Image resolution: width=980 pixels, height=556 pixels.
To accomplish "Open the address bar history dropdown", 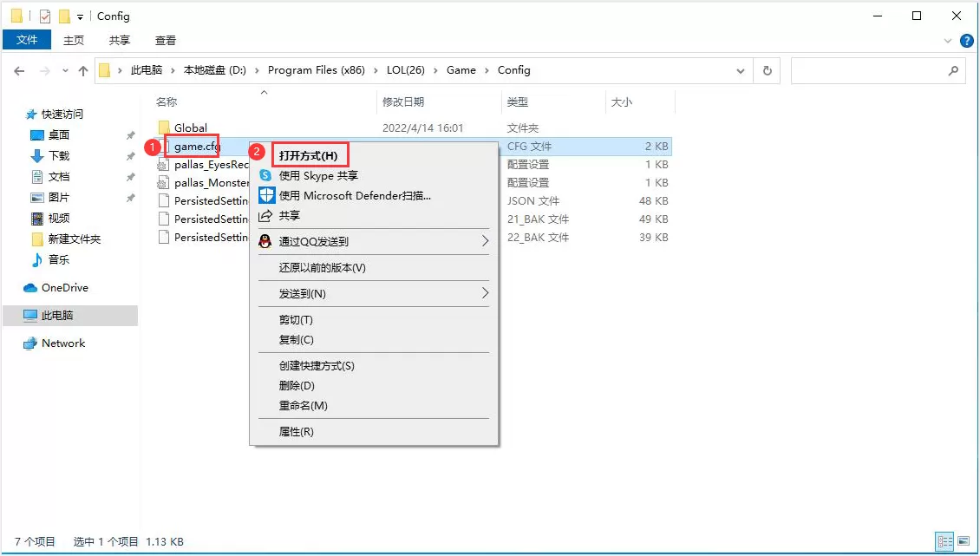I will (740, 70).
